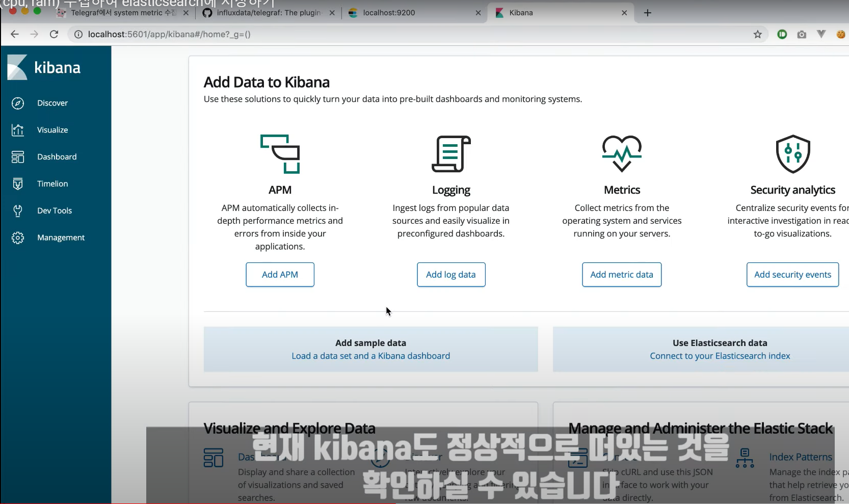The image size is (849, 504).
Task: Click the Dashboard icon under Visualize and Explore
Action: tap(214, 458)
